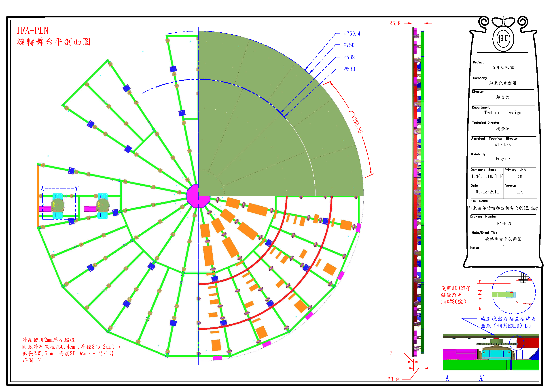Viewport: 555px width, 392px height.
Task: Click the red IFA-PLN drawing title
Action: click(32, 31)
